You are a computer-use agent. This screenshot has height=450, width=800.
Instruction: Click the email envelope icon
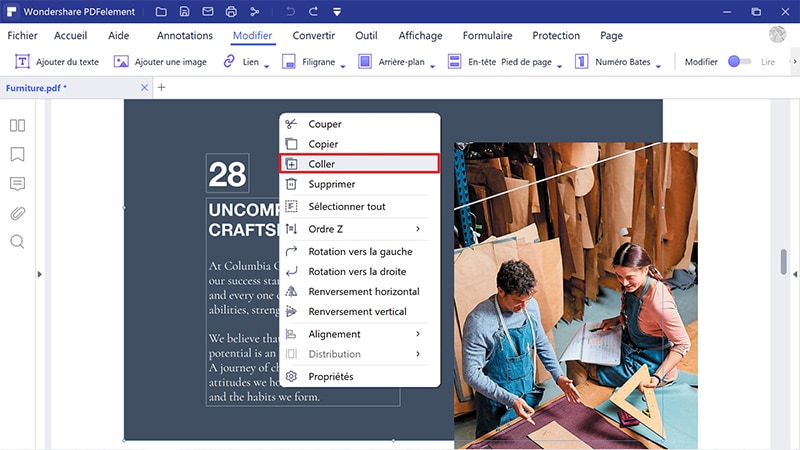pyautogui.click(x=208, y=11)
